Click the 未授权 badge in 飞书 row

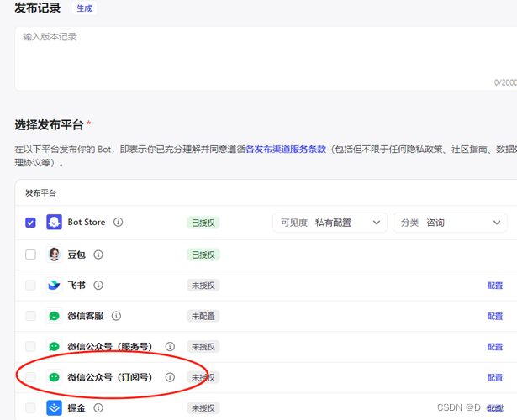point(203,286)
